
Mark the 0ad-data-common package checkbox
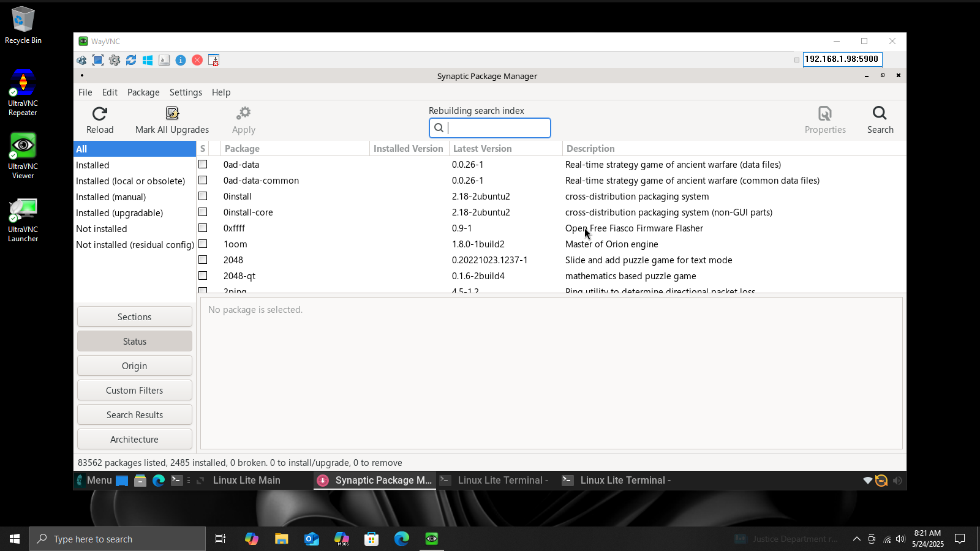click(203, 180)
